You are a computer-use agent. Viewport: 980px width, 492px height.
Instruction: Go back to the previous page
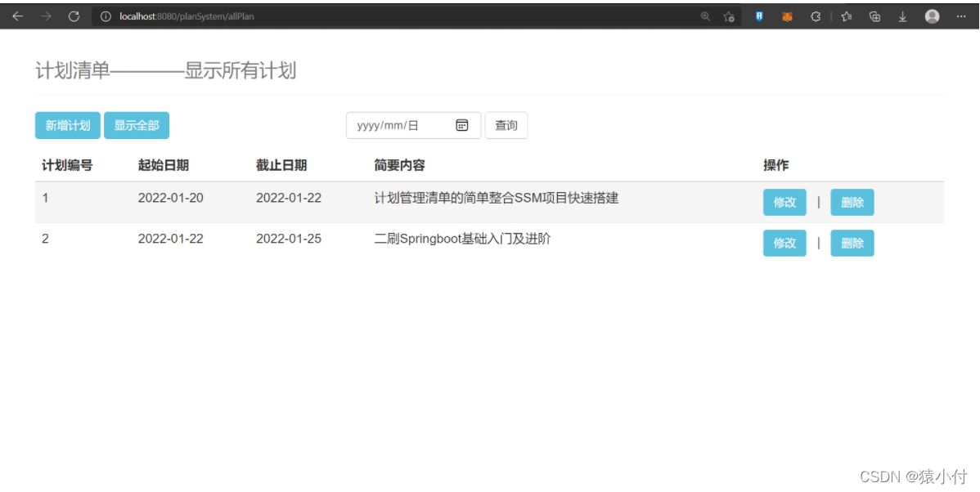click(x=17, y=17)
